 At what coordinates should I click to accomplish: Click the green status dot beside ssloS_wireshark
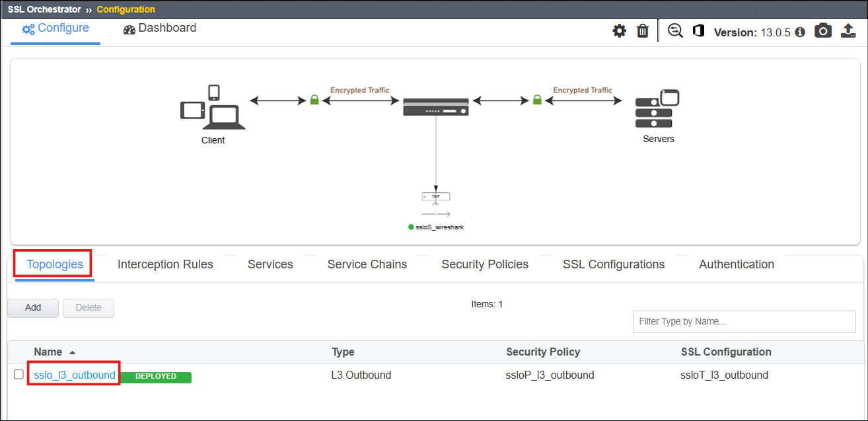(411, 227)
